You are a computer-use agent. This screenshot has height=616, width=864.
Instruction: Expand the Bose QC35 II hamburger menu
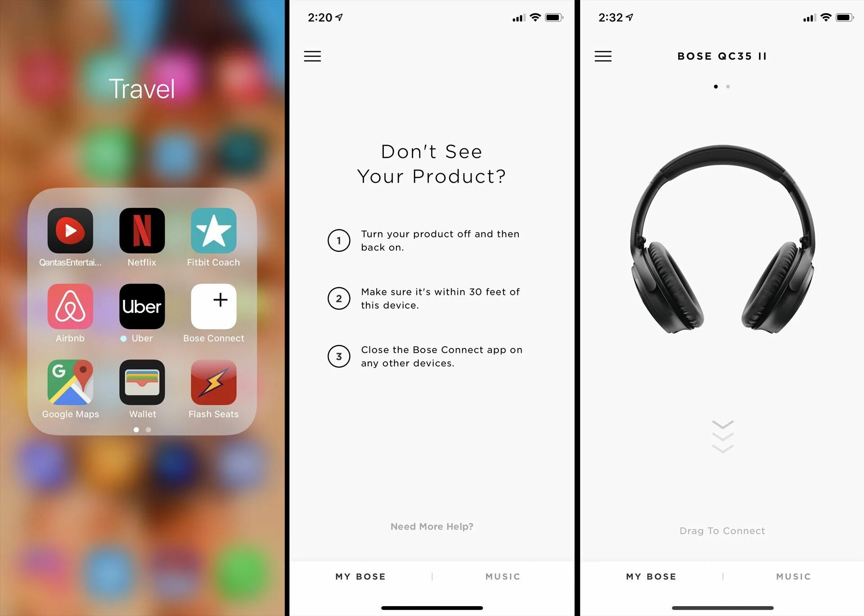(603, 56)
